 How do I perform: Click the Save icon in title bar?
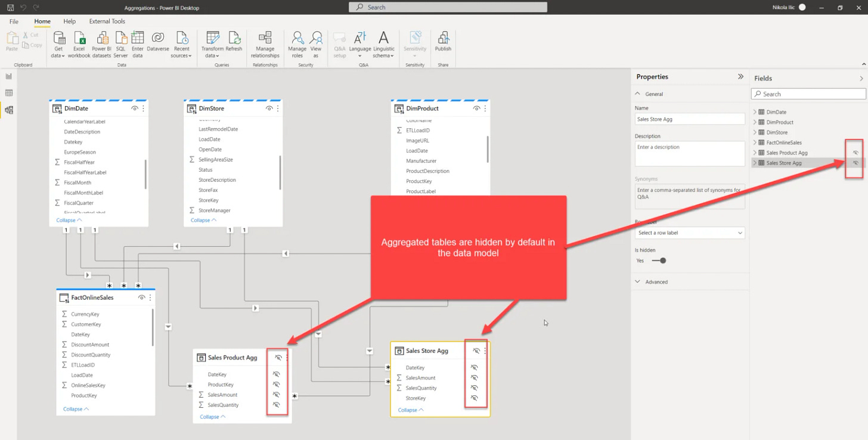(10, 7)
